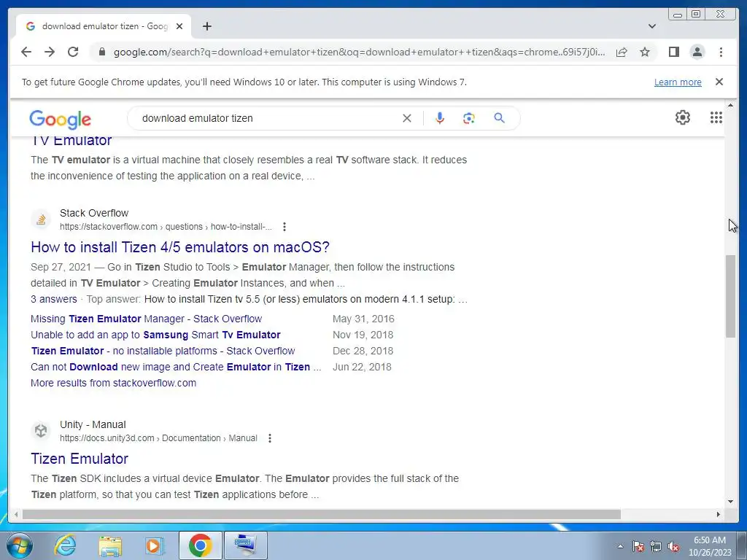Screen dimensions: 747x560
Task: Search by image with the Google Lens icon
Action: click(469, 118)
